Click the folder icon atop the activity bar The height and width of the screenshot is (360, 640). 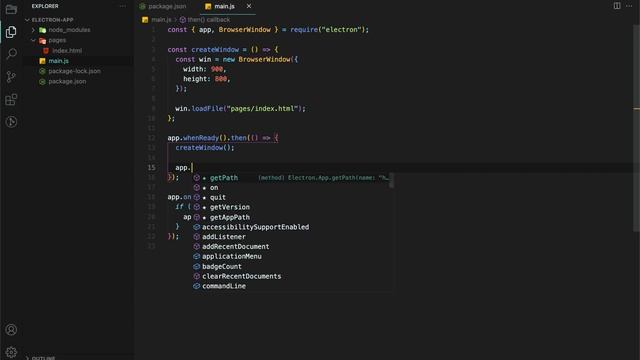[11, 9]
